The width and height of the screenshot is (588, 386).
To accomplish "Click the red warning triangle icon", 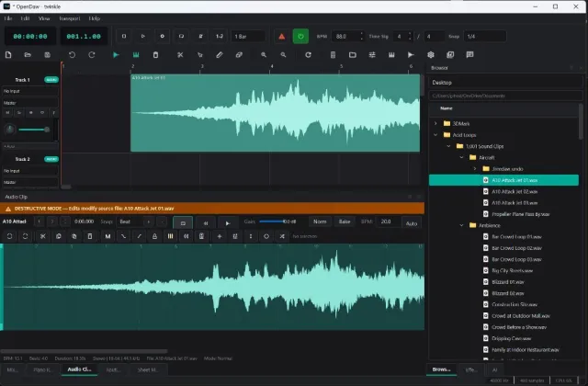I will (x=282, y=37).
